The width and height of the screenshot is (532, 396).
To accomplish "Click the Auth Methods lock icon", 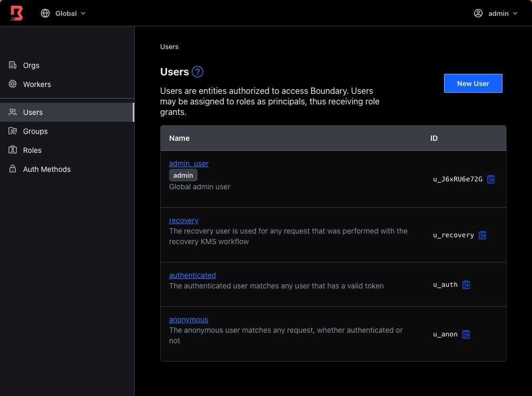I will (13, 169).
